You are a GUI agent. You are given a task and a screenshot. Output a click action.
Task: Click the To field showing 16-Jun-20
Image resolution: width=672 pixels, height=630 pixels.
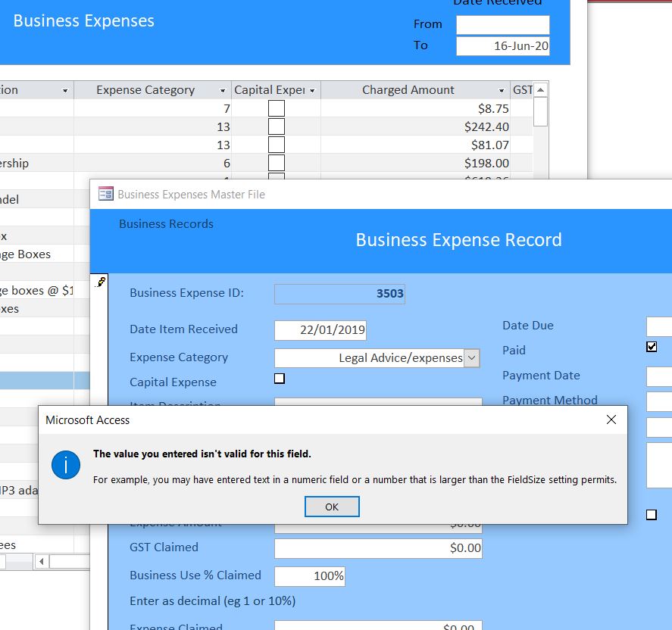pyautogui.click(x=502, y=46)
